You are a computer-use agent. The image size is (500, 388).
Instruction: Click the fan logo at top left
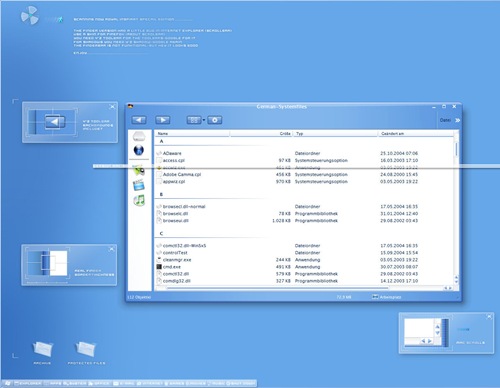[29, 16]
